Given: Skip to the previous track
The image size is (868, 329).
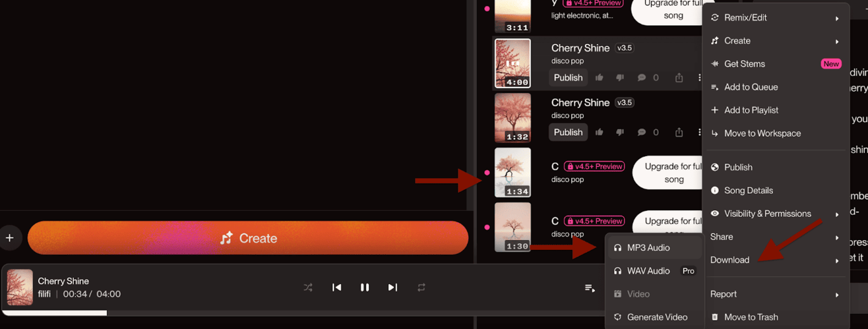Looking at the screenshot, I should coord(337,288).
